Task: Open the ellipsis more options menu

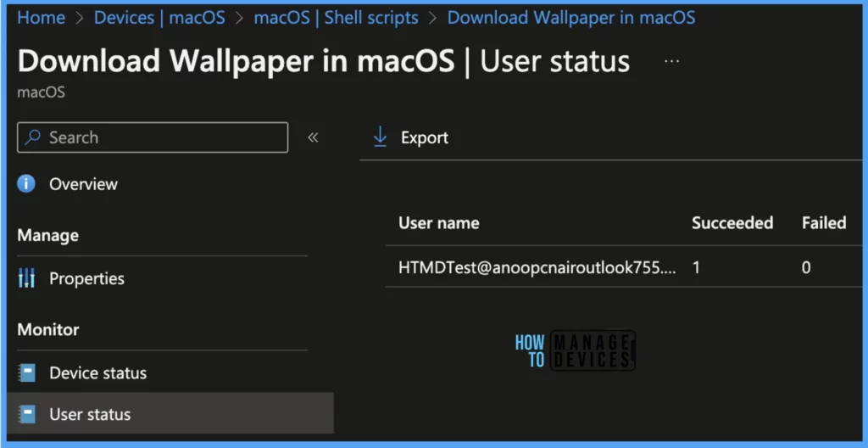Action: [x=671, y=61]
